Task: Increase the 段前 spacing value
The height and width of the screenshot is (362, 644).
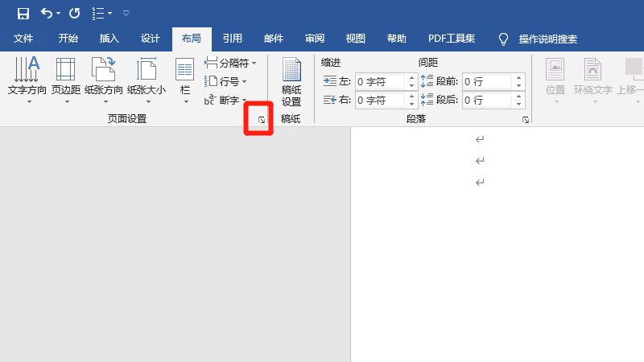Action: tap(518, 78)
